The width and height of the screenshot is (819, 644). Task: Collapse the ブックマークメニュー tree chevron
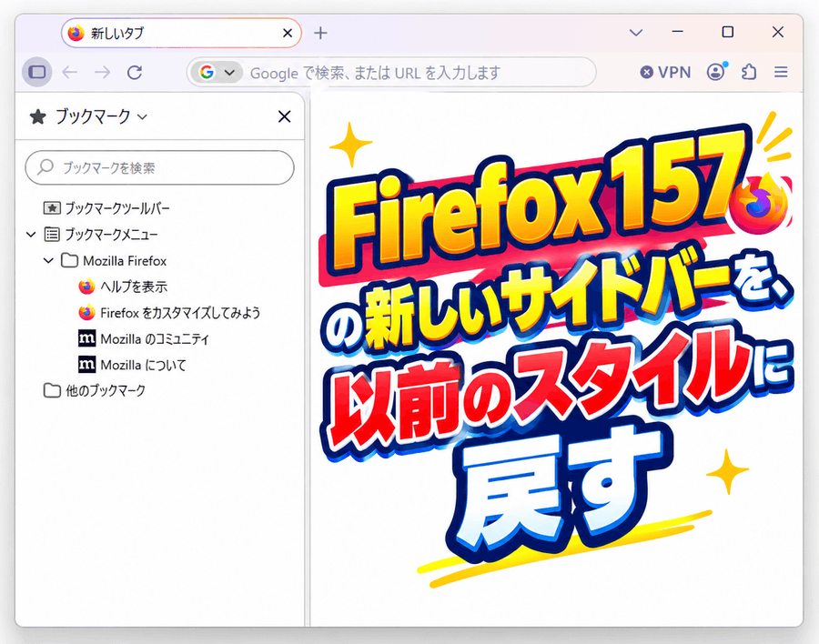click(31, 235)
